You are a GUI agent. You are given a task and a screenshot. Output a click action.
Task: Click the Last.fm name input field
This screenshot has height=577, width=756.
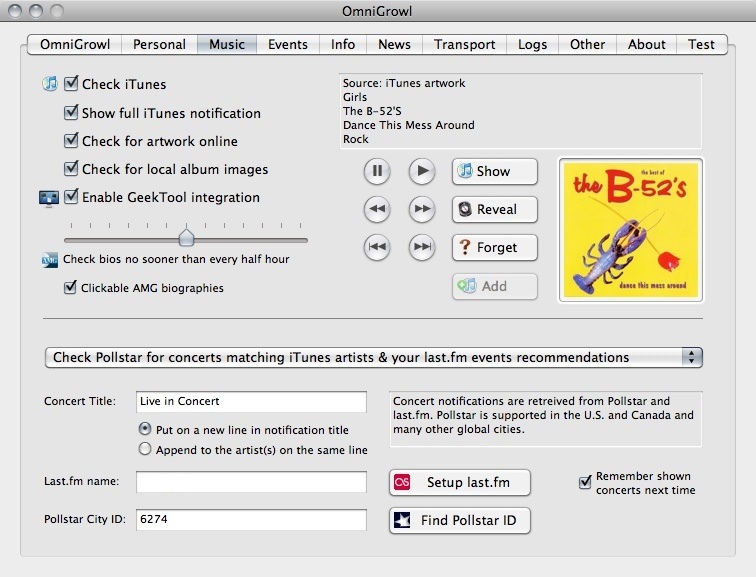(x=251, y=482)
